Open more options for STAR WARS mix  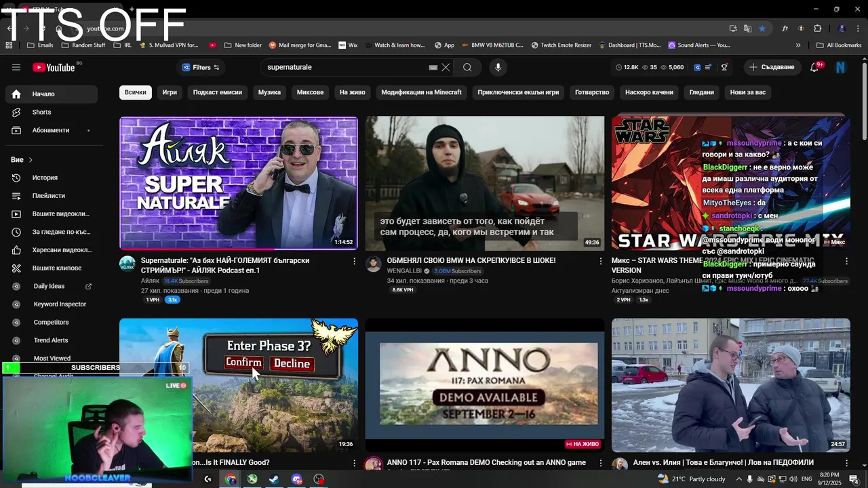pyautogui.click(x=846, y=261)
